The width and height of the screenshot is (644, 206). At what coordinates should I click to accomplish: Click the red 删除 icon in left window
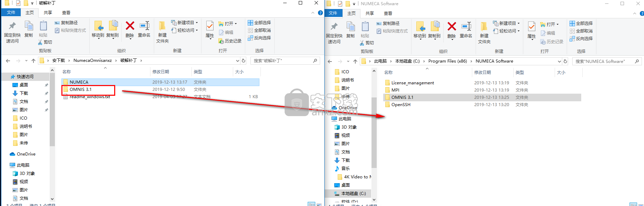pos(130,26)
